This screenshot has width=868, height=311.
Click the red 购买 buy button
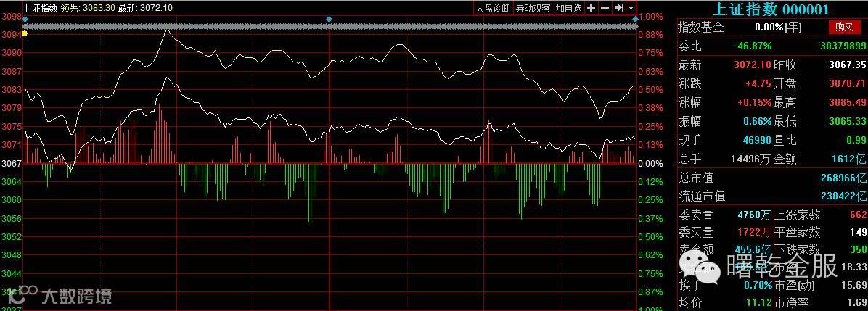point(845,27)
